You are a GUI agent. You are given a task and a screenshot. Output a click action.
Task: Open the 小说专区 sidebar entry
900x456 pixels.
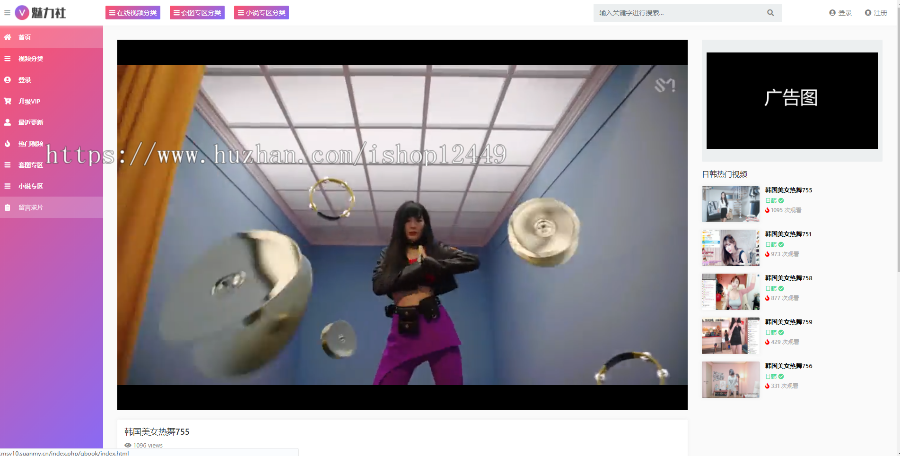coord(51,186)
